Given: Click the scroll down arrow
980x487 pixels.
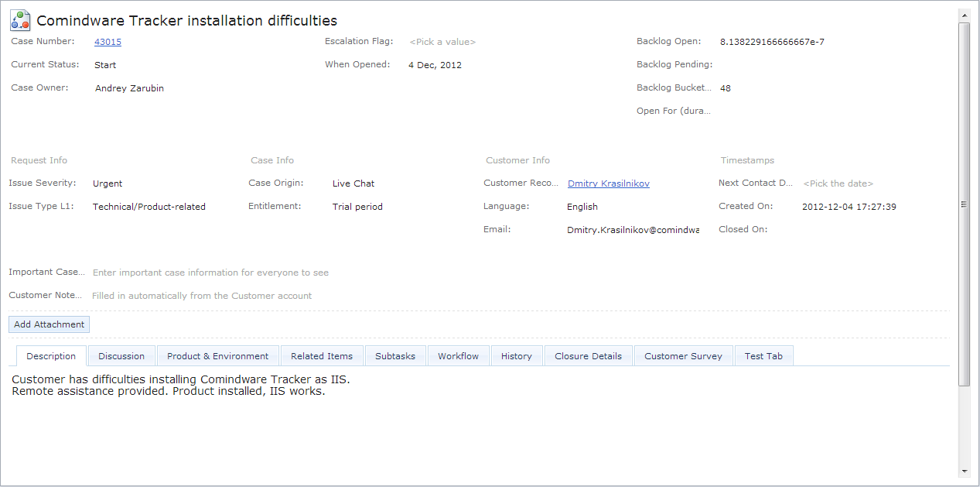Looking at the screenshot, I should point(964,471).
